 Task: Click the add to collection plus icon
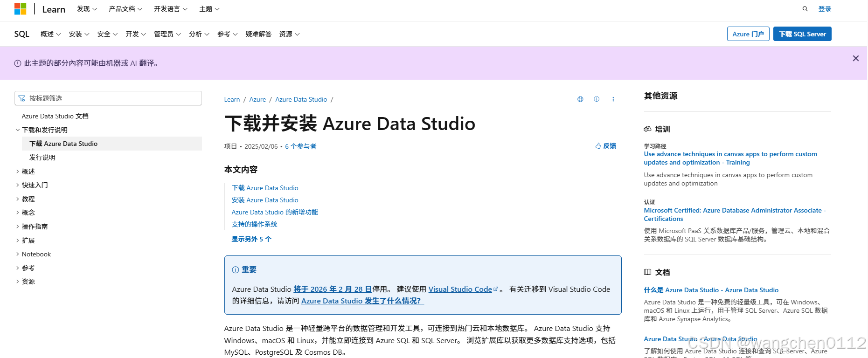click(x=597, y=99)
